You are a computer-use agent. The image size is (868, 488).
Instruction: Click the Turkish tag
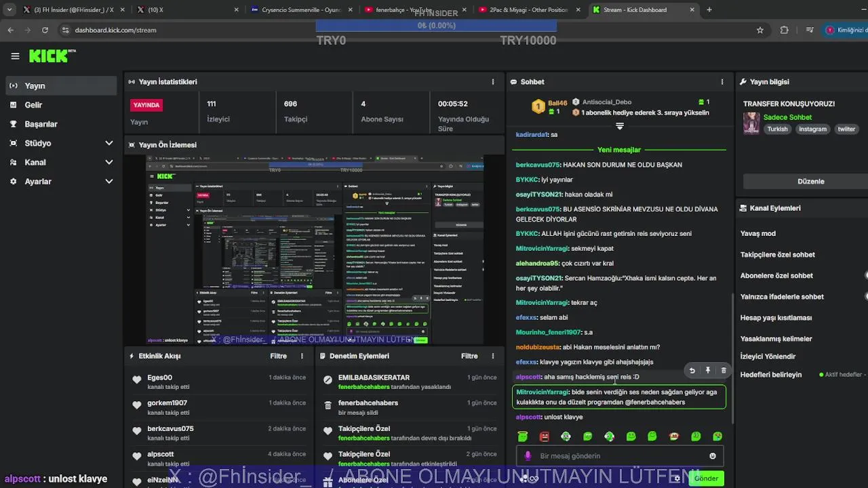click(x=778, y=129)
